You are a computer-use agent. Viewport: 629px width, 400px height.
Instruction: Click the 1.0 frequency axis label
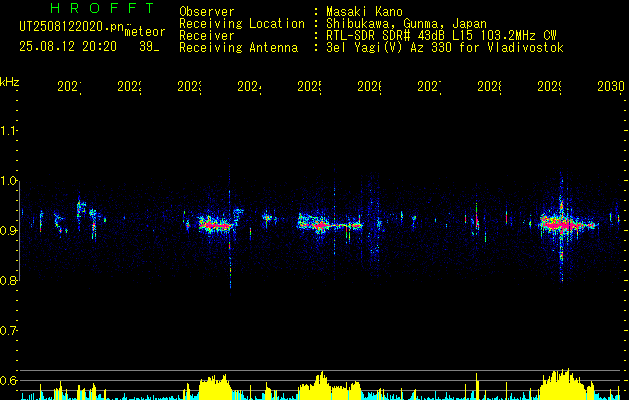(8, 181)
